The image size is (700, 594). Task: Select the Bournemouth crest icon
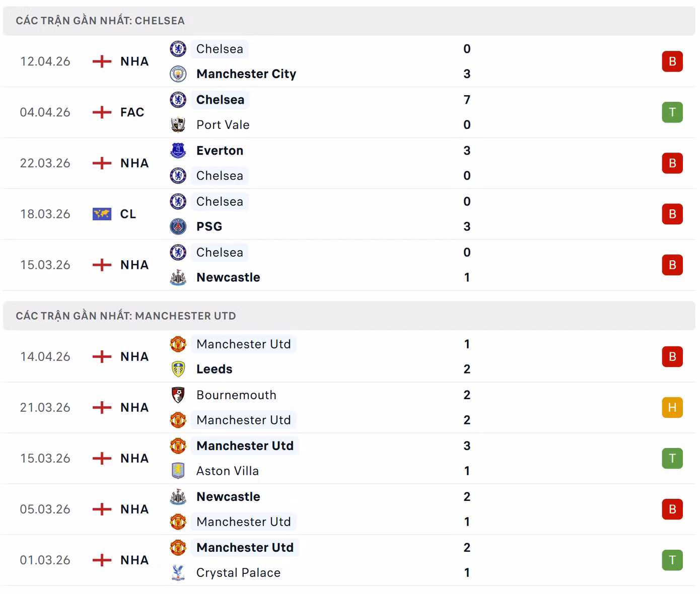pos(179,395)
